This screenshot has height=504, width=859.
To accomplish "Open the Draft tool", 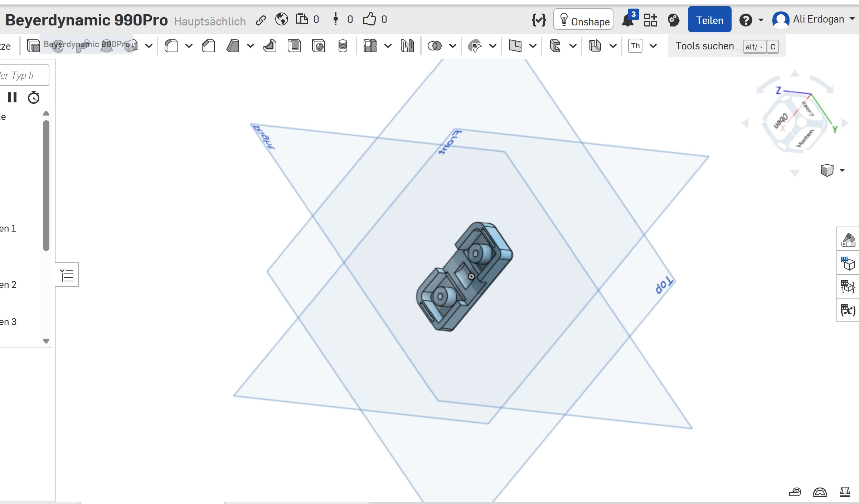I will 233,46.
